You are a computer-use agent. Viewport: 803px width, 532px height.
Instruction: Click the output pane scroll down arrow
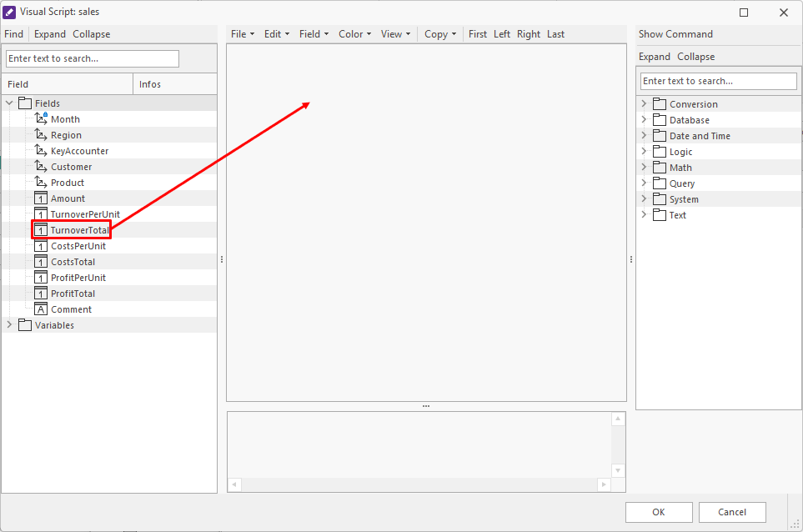[618, 470]
